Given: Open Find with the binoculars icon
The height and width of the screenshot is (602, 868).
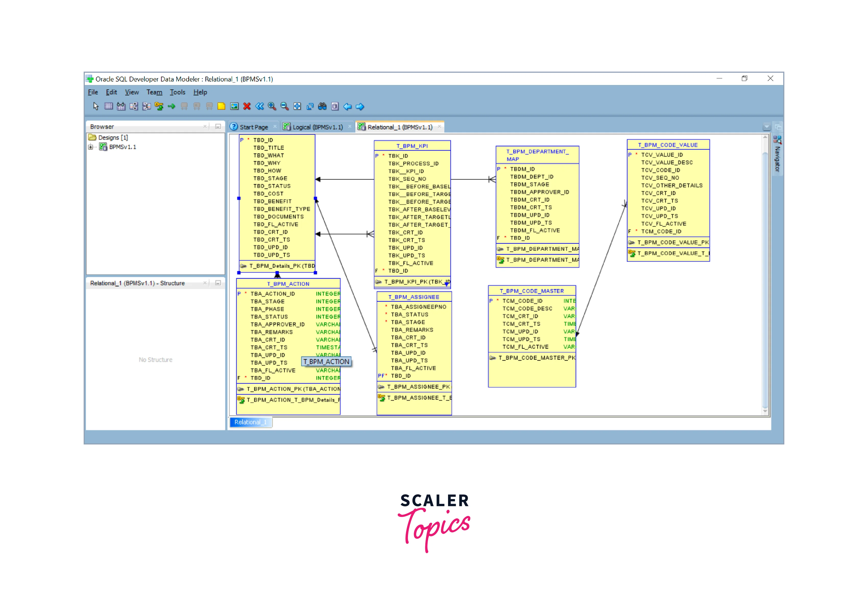Looking at the screenshot, I should [x=322, y=106].
